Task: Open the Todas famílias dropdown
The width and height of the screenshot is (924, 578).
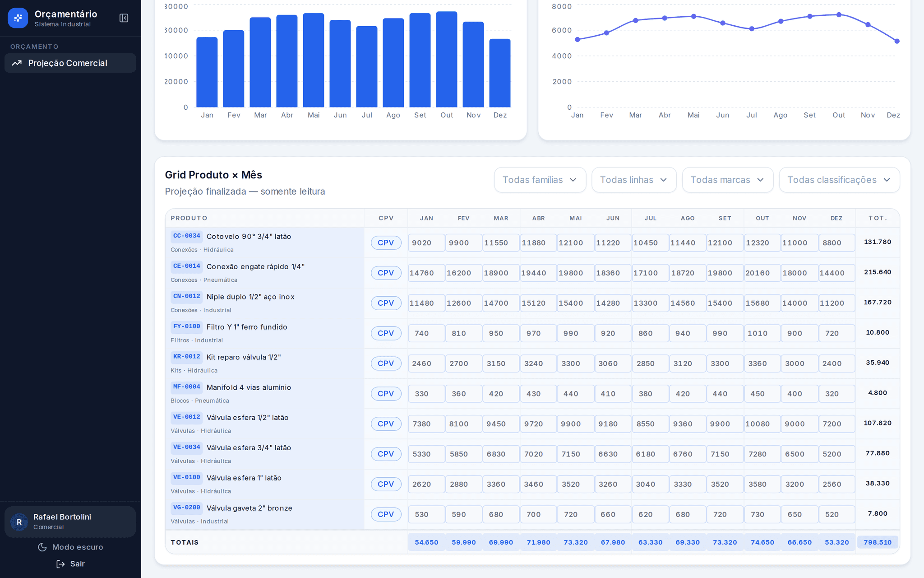Action: (540, 180)
